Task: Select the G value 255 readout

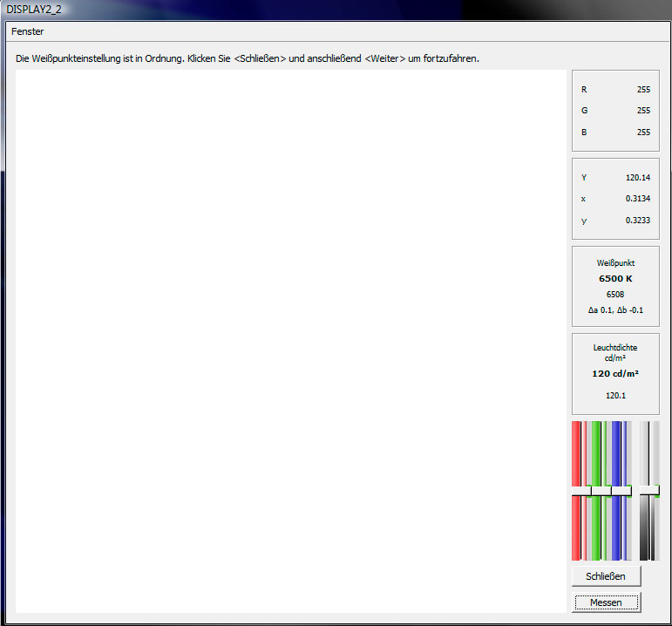Action: [x=642, y=111]
